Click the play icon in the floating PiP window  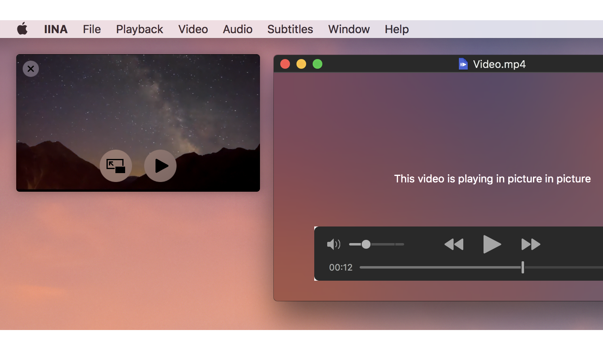coord(160,166)
